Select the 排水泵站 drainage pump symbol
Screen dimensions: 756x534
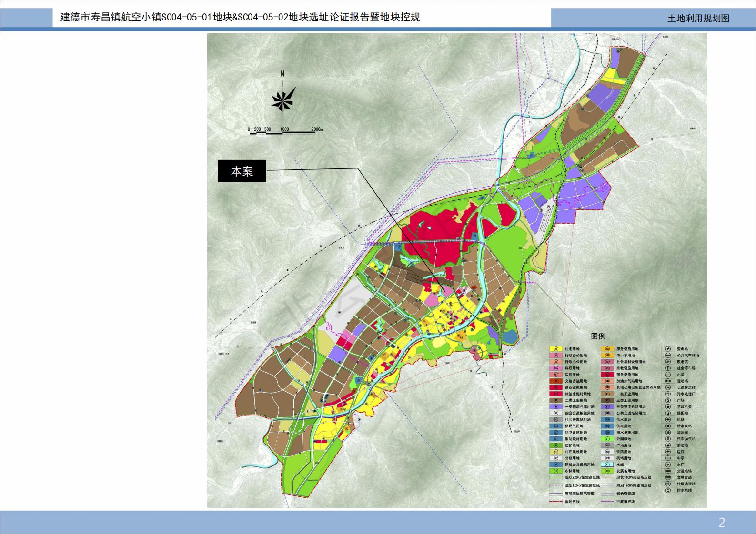coord(668,490)
